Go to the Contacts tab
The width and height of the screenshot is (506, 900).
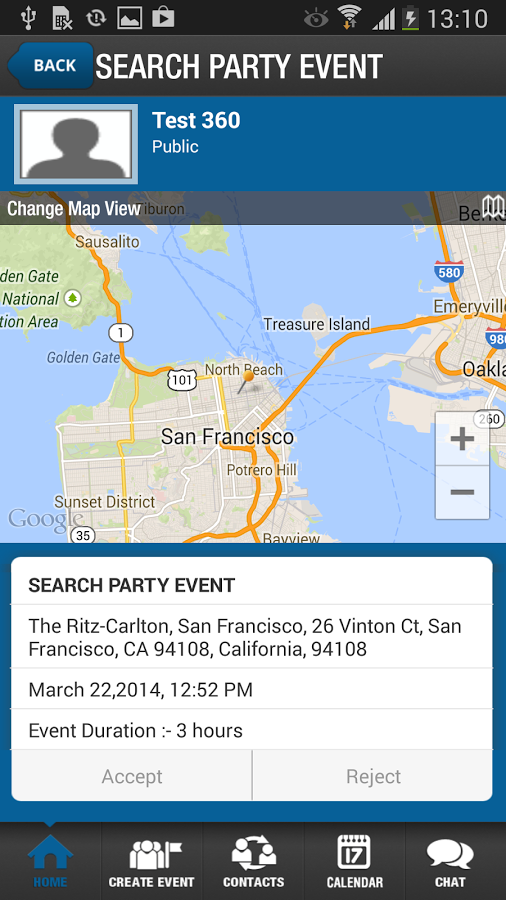click(x=253, y=862)
